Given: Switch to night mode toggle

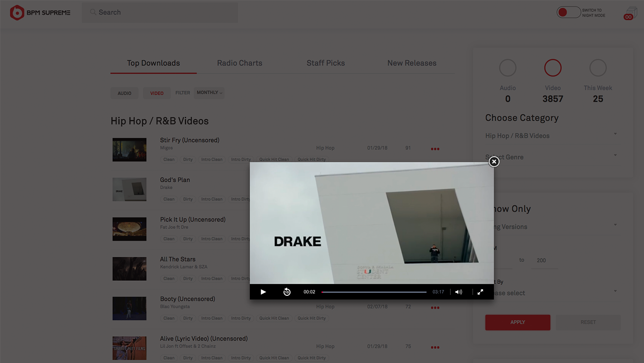Looking at the screenshot, I should tap(569, 13).
